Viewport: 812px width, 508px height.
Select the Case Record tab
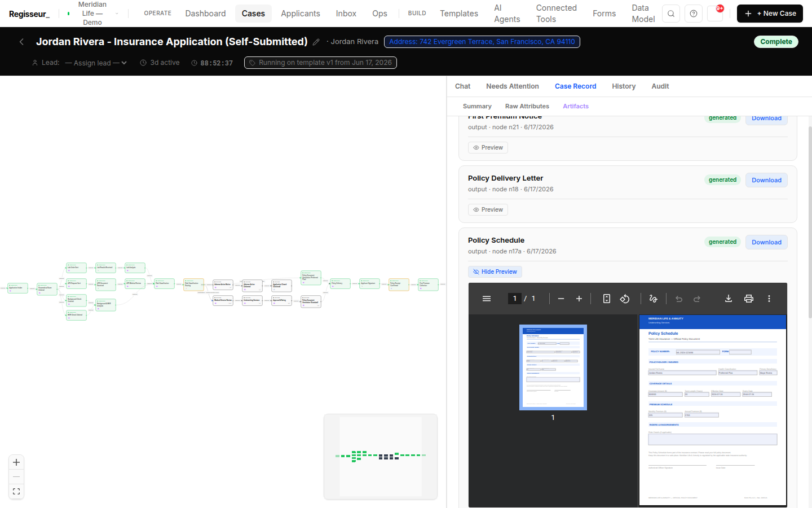(x=575, y=86)
